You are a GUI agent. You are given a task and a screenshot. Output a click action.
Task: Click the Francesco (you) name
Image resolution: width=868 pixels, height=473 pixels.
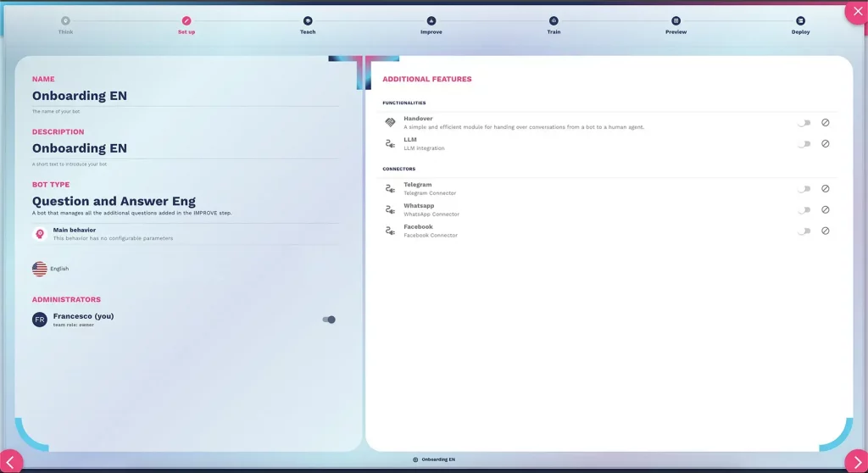[x=84, y=316]
